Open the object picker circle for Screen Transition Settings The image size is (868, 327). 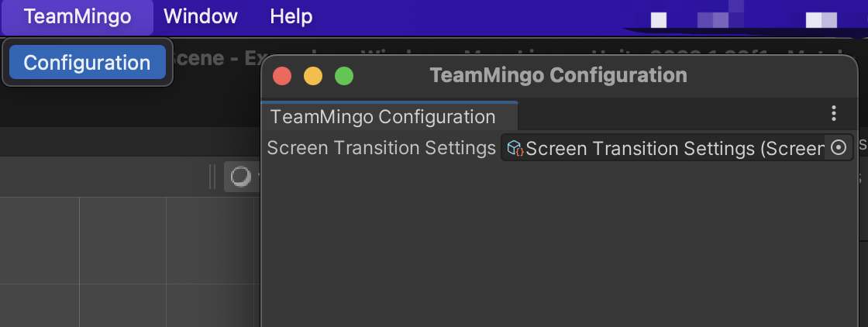[839, 148]
